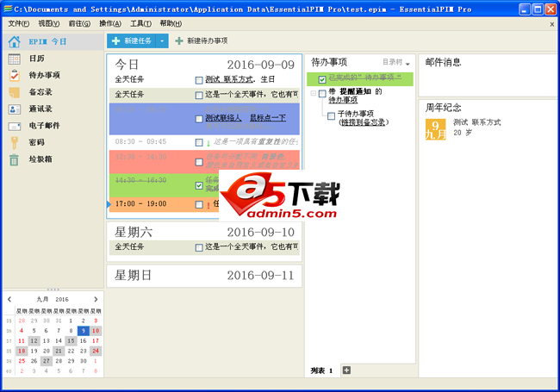Uncheck the completed 已完成的 to-do item
The height and width of the screenshot is (392, 560).
[x=322, y=79]
